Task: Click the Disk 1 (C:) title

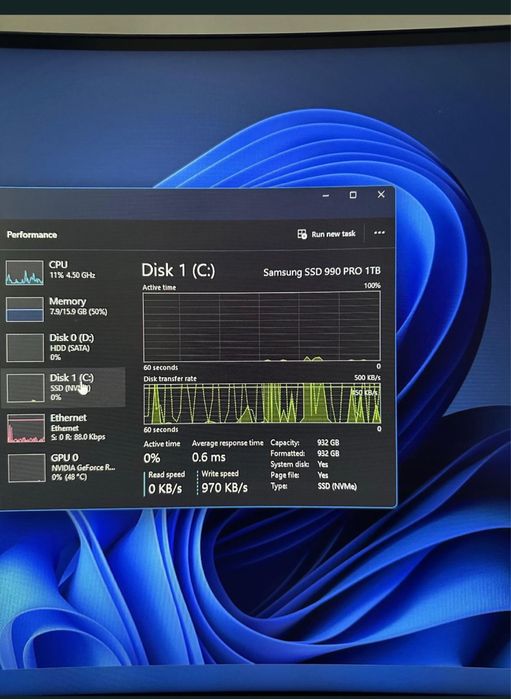Action: (178, 270)
